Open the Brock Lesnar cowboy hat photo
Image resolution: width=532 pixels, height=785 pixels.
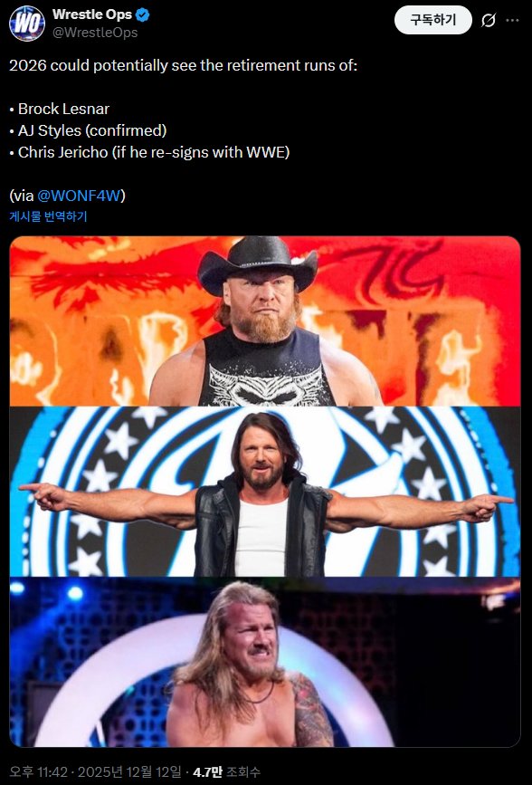(x=265, y=321)
